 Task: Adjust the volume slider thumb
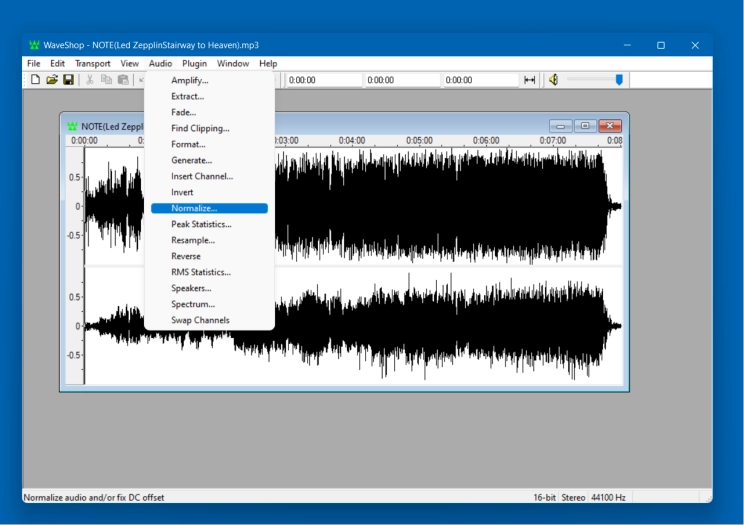click(x=619, y=80)
